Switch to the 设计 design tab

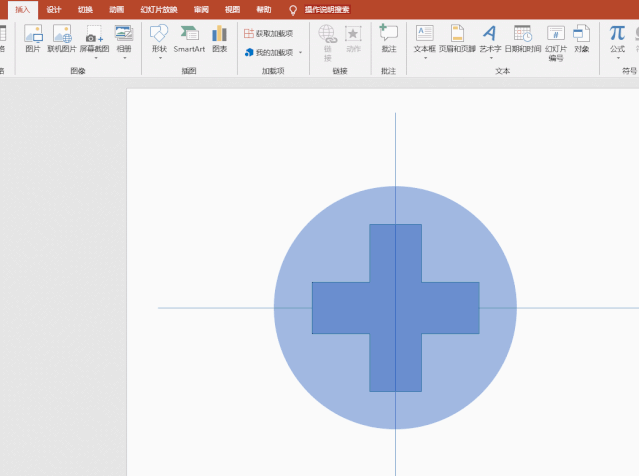53,9
